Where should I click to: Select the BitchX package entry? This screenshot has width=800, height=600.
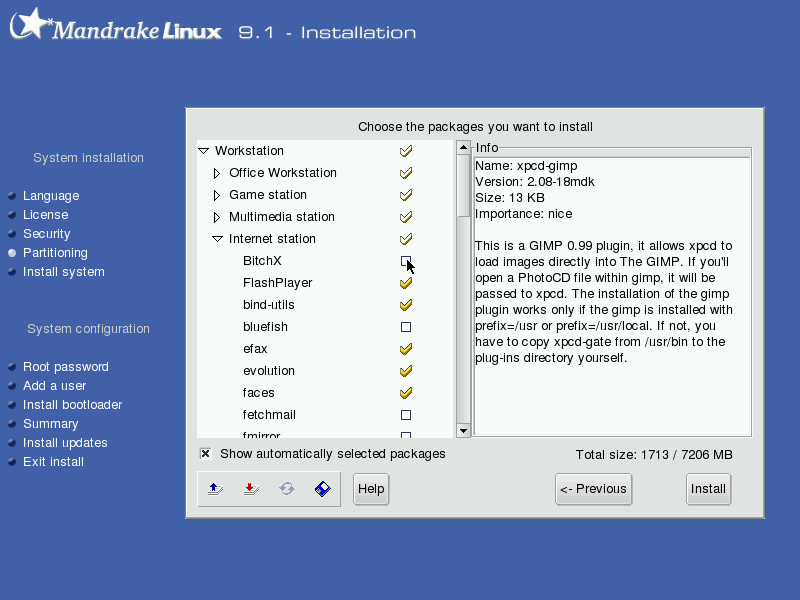262,261
